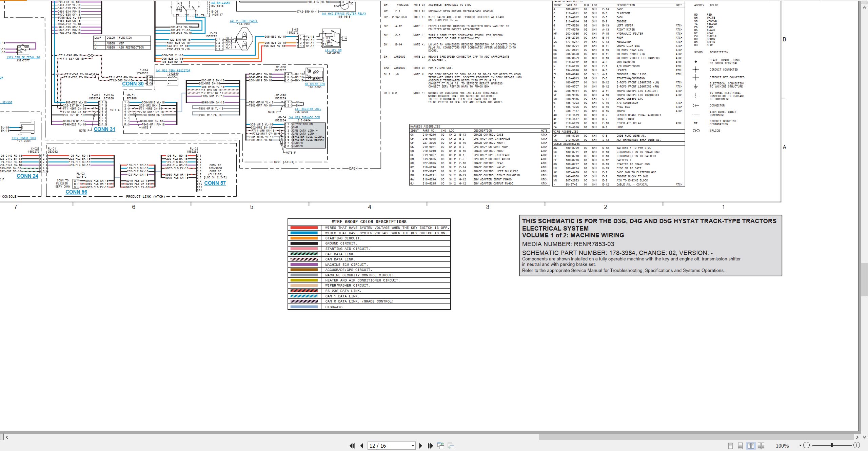Open the (A) SW LIGHT link
868x451 pixels.
[x=220, y=3]
